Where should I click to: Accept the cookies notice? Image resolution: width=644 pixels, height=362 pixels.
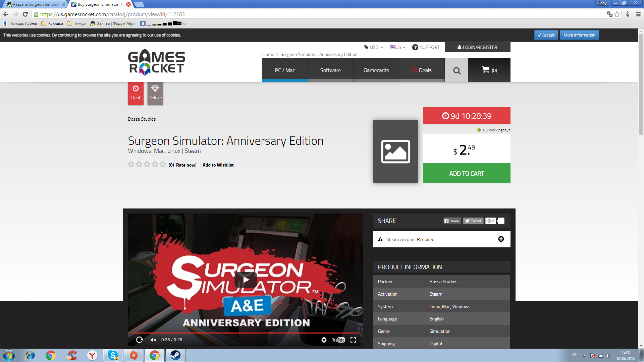click(546, 35)
